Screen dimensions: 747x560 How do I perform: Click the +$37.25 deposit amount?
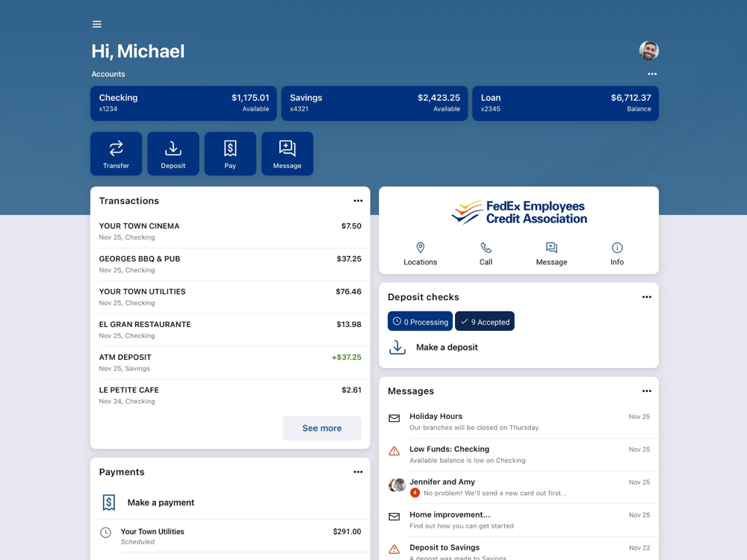(347, 357)
